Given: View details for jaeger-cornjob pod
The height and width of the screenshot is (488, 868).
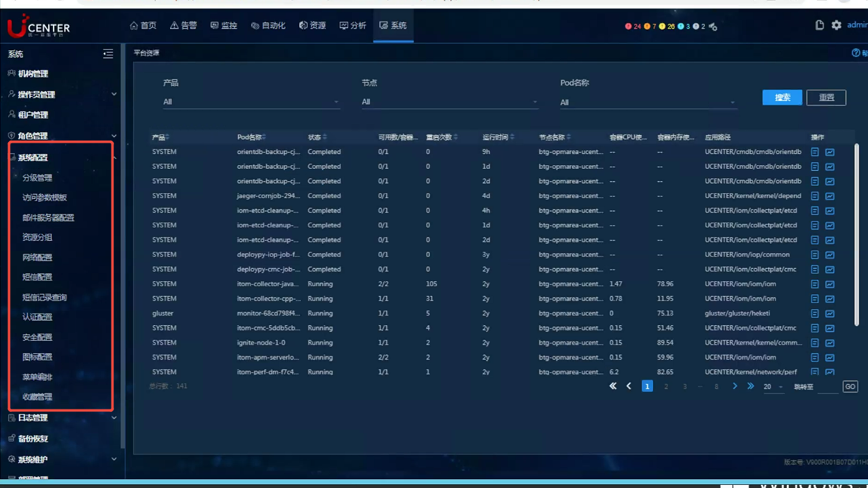Looking at the screenshot, I should (x=814, y=196).
